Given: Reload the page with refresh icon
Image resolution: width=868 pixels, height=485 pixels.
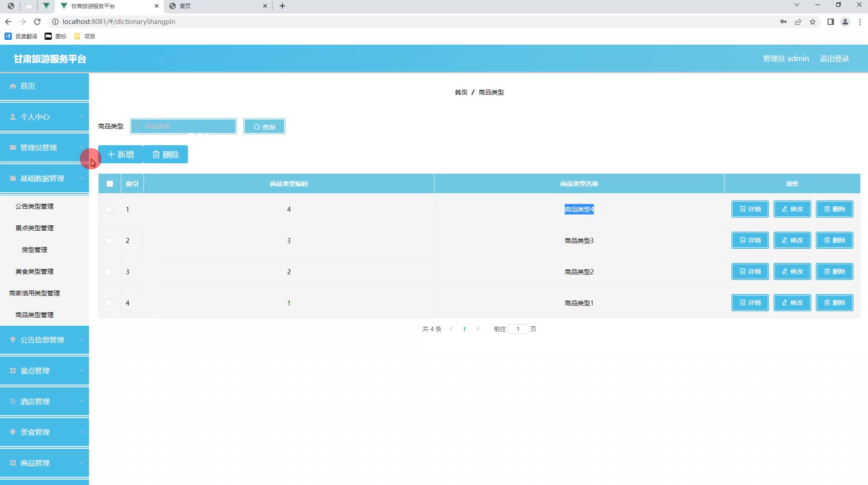Looking at the screenshot, I should (x=38, y=22).
